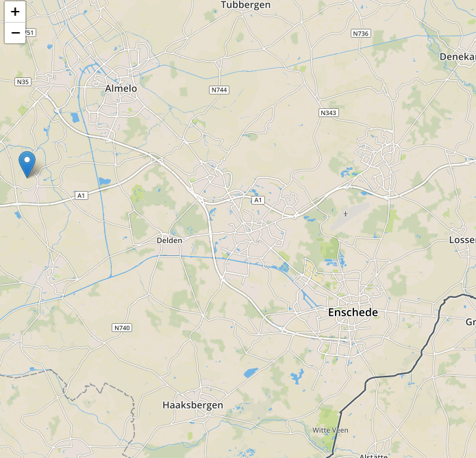Click the Denekamp town label
The width and height of the screenshot is (476, 458).
pos(458,57)
